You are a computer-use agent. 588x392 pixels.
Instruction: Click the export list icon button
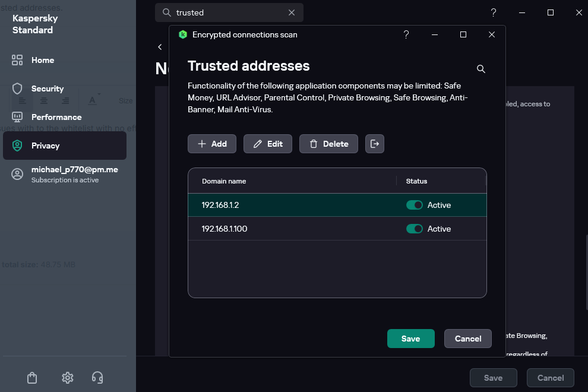click(x=375, y=144)
